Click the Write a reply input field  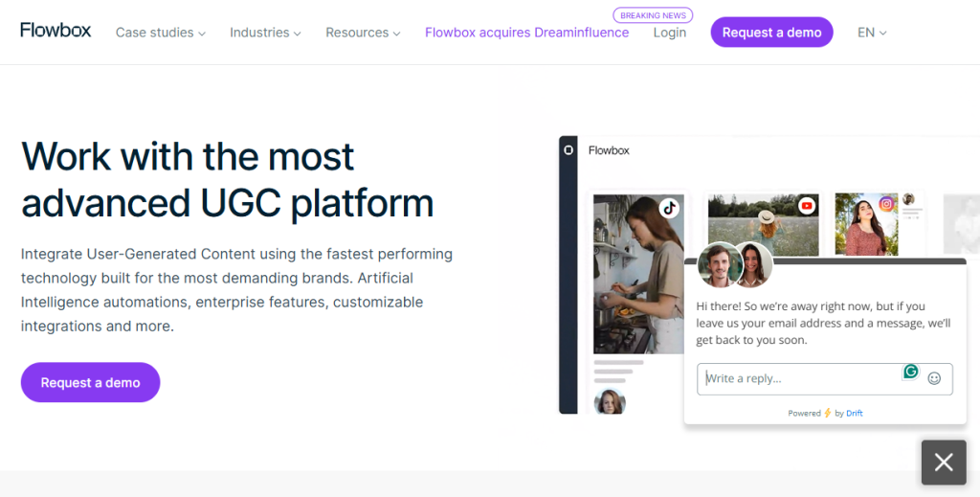point(799,378)
